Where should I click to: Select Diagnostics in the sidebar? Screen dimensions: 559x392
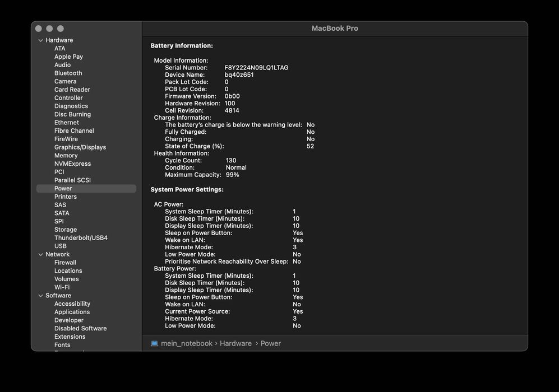tap(71, 106)
